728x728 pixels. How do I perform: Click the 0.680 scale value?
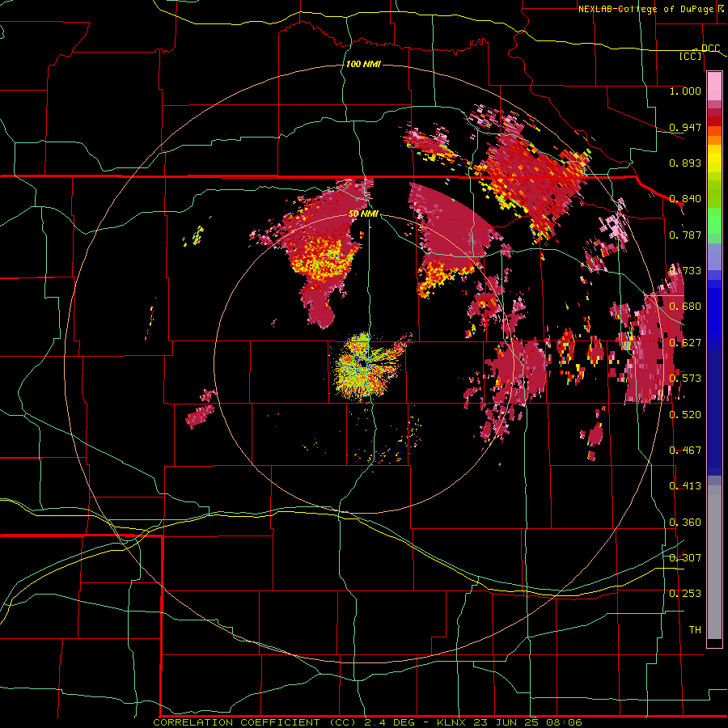pos(685,307)
